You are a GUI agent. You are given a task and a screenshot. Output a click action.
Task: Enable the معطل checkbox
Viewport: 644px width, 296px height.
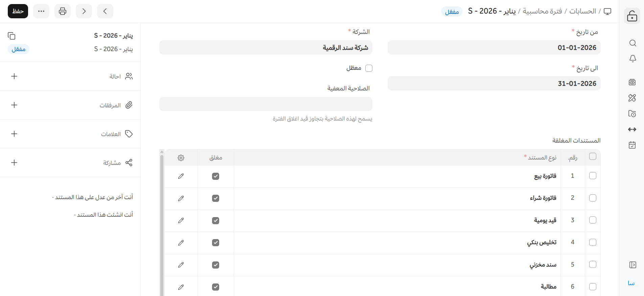tap(369, 68)
